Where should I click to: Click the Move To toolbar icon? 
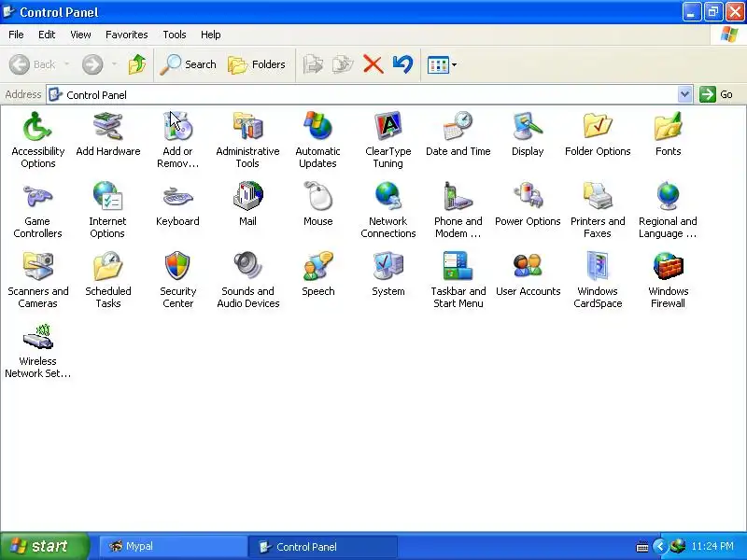[313, 64]
